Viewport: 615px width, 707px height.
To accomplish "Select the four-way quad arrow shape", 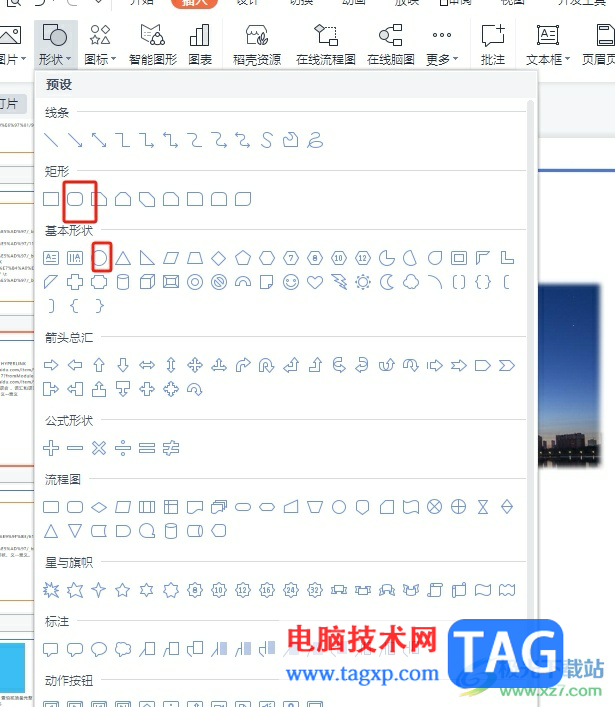I will click(x=195, y=365).
